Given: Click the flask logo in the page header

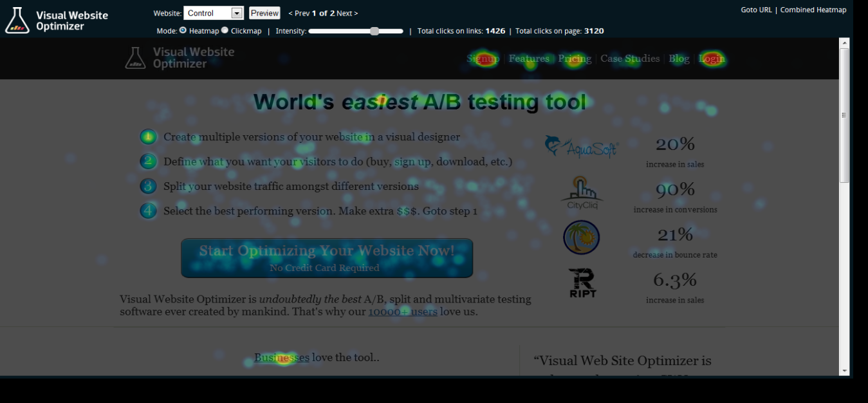Looking at the screenshot, I should point(135,58).
